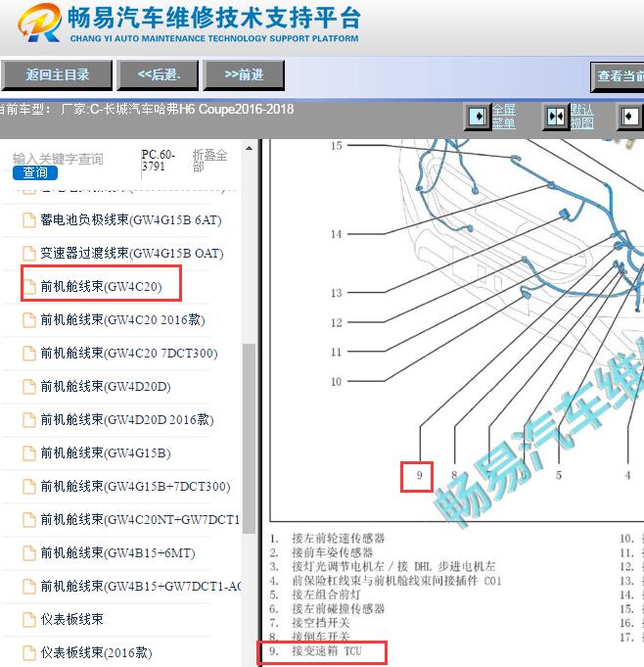
Task: Click callout number 9 below the diagram
Action: coord(420,475)
